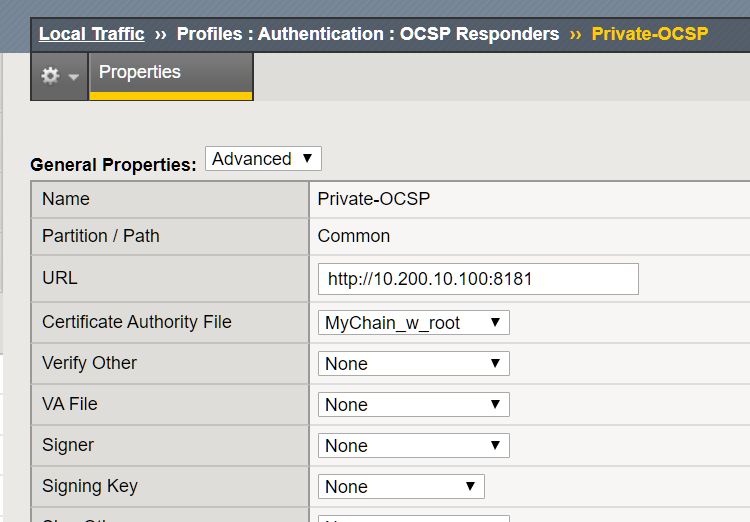Click the Common partition value
This screenshot has height=522, width=750.
pyautogui.click(x=353, y=236)
